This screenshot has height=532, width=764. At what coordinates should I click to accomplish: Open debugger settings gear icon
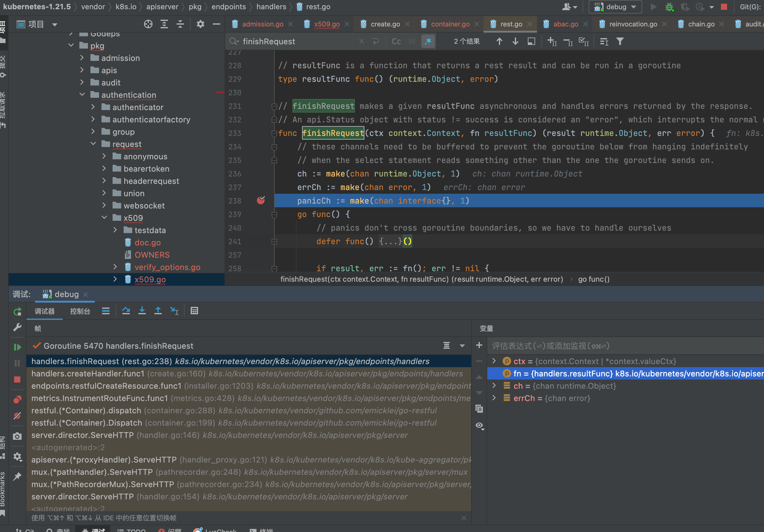coord(17,456)
